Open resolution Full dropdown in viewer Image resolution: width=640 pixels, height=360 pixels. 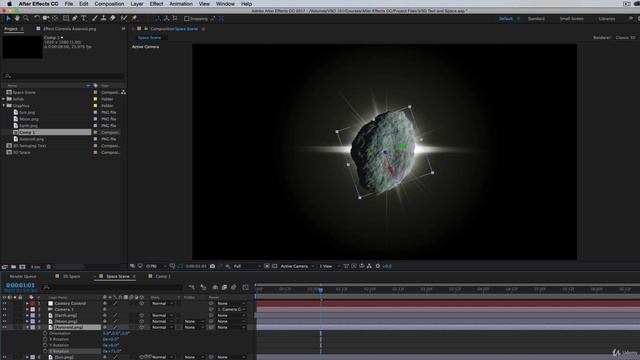(247, 266)
